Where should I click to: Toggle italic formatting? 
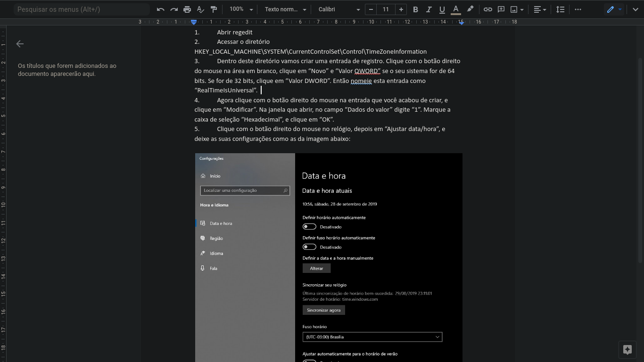point(429,9)
